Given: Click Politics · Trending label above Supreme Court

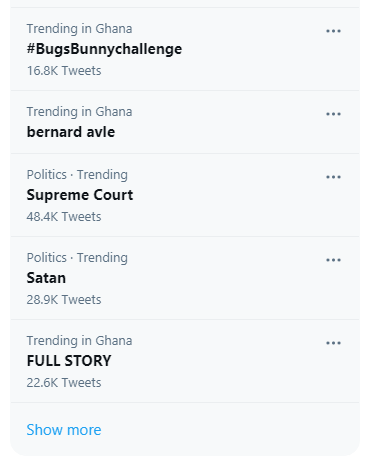Looking at the screenshot, I should point(77,175).
